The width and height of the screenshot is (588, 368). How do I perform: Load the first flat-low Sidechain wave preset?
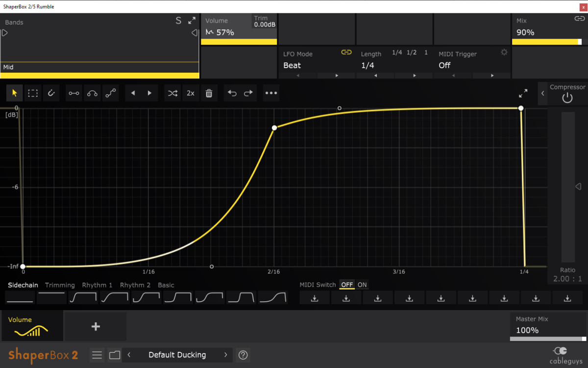(20, 298)
